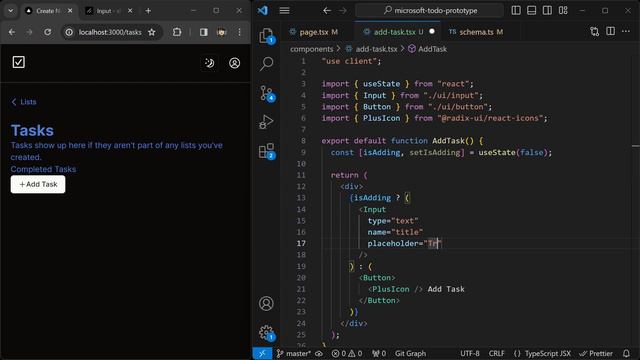Click the checkbox app logo
Viewport: 640px width, 360px height.
(19, 62)
